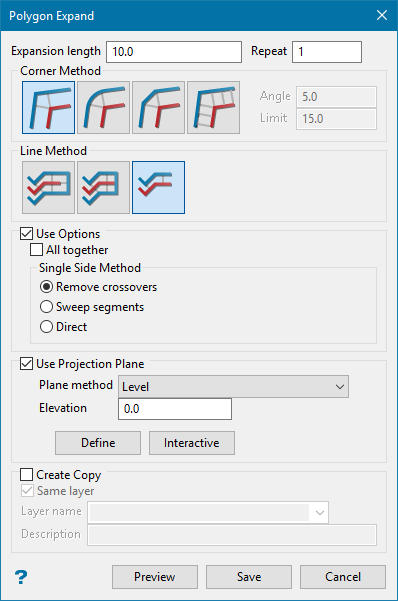This screenshot has width=398, height=601.
Task: Click the Save button
Action: [x=249, y=577]
